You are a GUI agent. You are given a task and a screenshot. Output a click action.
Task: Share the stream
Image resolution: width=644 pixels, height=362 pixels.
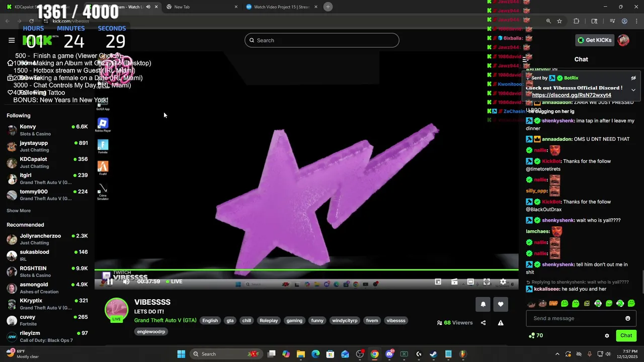(x=483, y=323)
